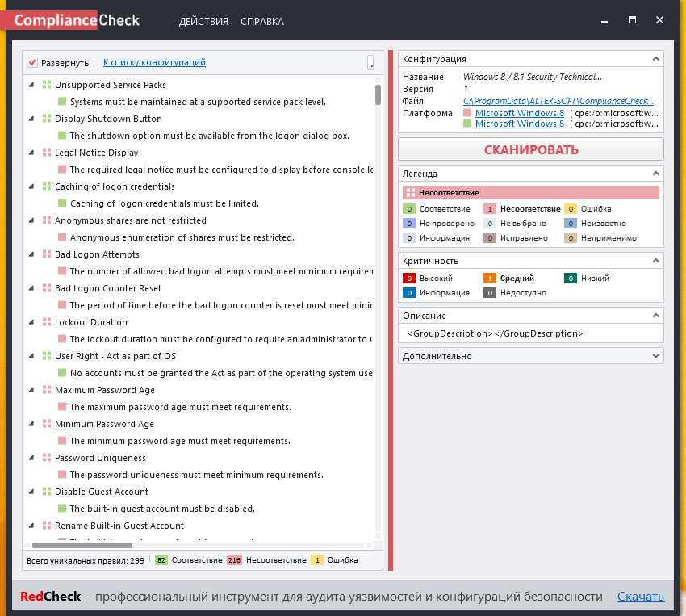Click the yellow Ошибка count box in Легенда
The height and width of the screenshot is (616, 686).
571,209
